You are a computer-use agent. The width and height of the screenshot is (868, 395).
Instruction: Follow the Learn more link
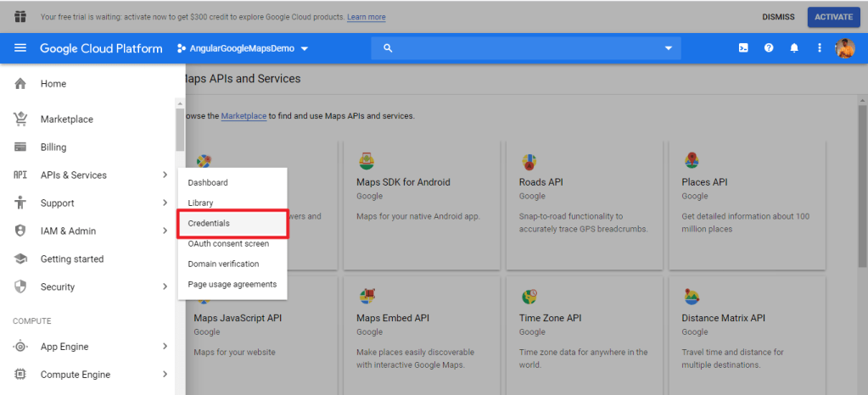tap(366, 17)
